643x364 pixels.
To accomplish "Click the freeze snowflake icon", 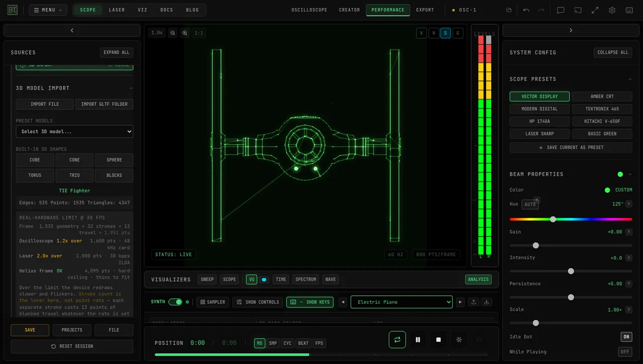I will [459, 339].
